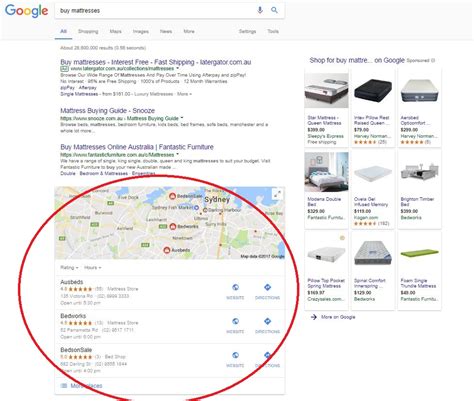Switch to the Shopping tab

click(88, 31)
